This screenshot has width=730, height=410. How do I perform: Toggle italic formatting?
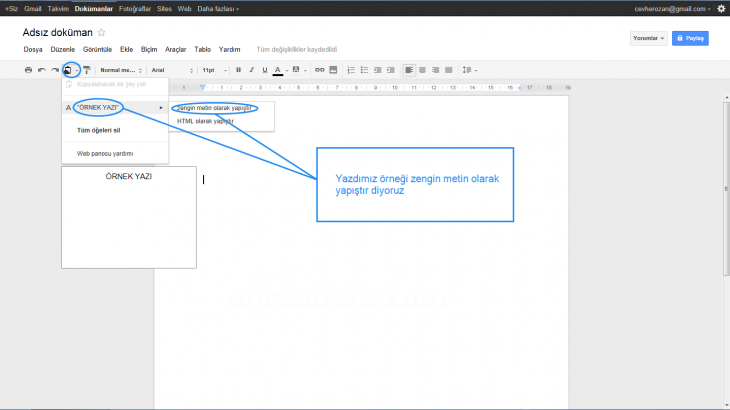tap(251, 70)
